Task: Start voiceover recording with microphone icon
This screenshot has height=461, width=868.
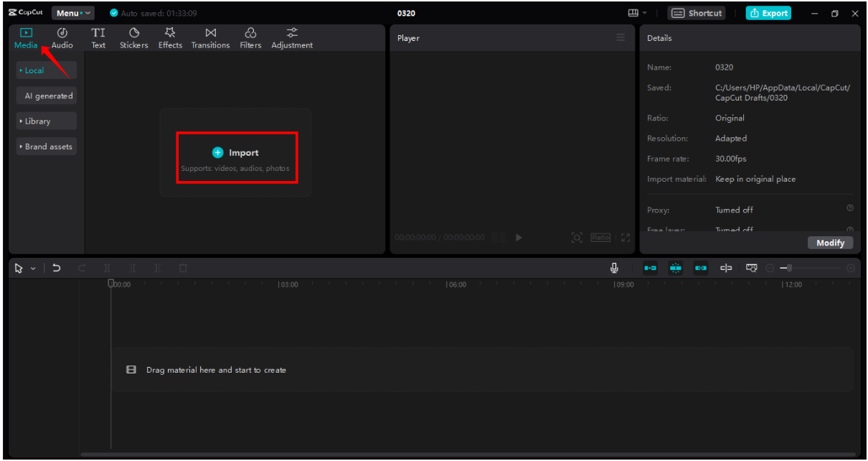Action: (614, 268)
